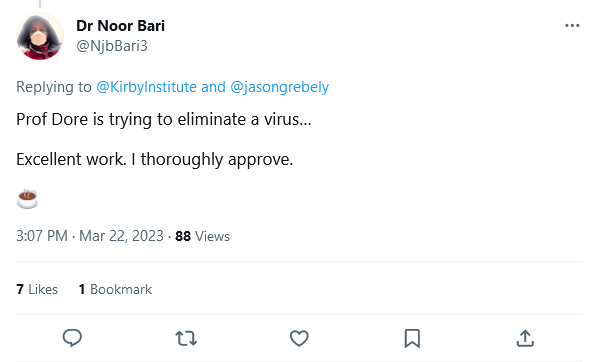Open the @NjbBari3 handle link
598x362 pixels.
click(x=112, y=46)
